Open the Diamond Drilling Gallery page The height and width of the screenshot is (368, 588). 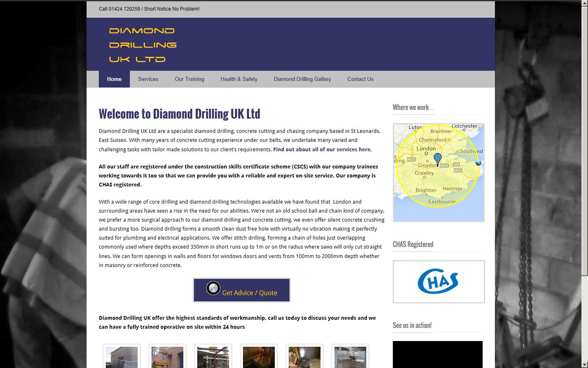302,79
